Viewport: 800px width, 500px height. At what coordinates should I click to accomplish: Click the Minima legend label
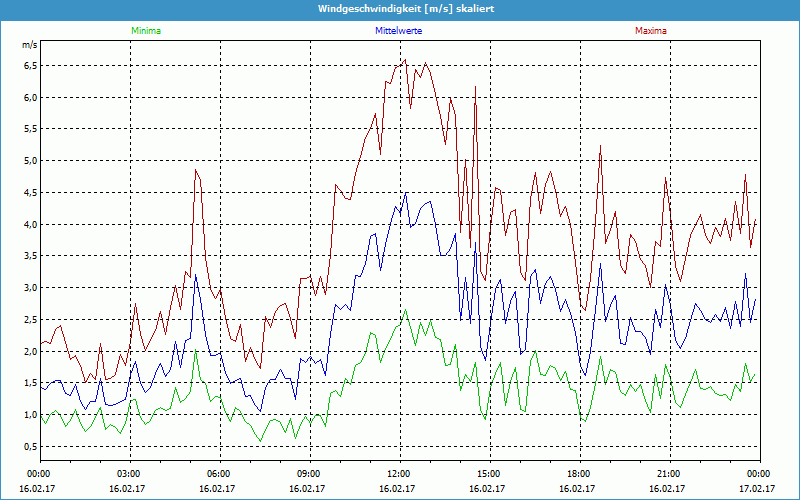[x=146, y=31]
